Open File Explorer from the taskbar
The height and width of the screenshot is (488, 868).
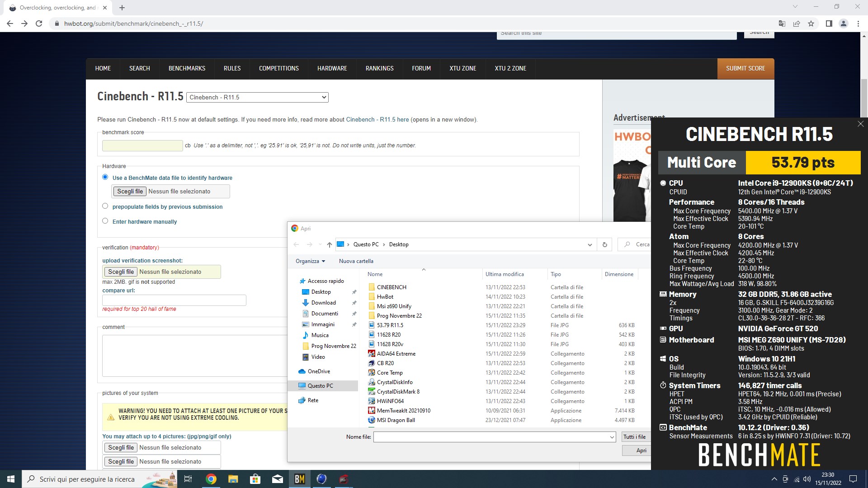point(233,479)
